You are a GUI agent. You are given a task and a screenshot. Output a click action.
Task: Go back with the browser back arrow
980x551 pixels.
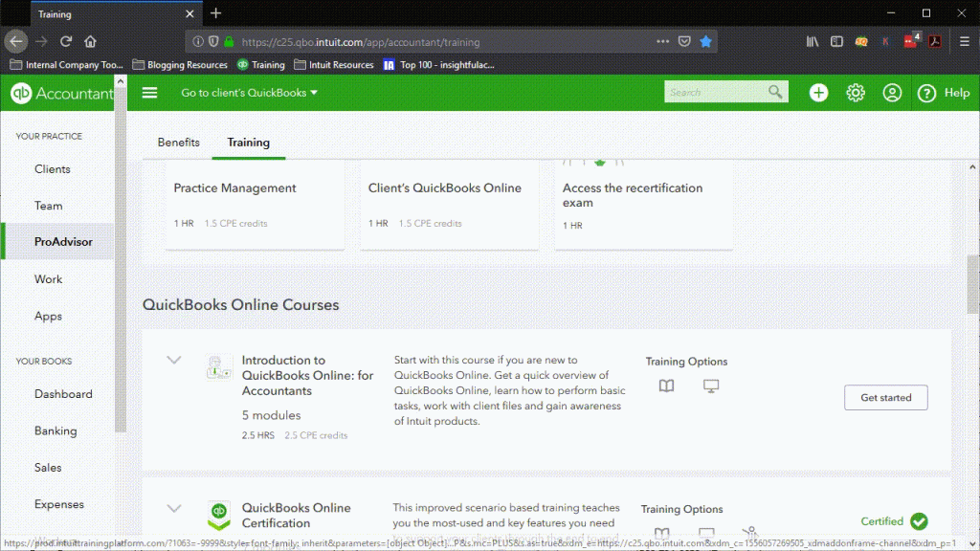coord(16,41)
